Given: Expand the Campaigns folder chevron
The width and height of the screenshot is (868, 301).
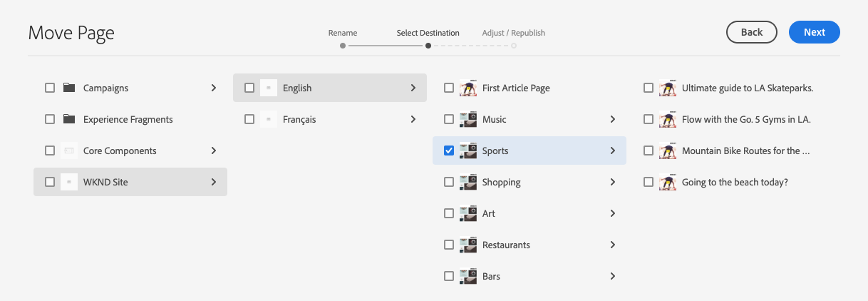Looking at the screenshot, I should (x=214, y=88).
